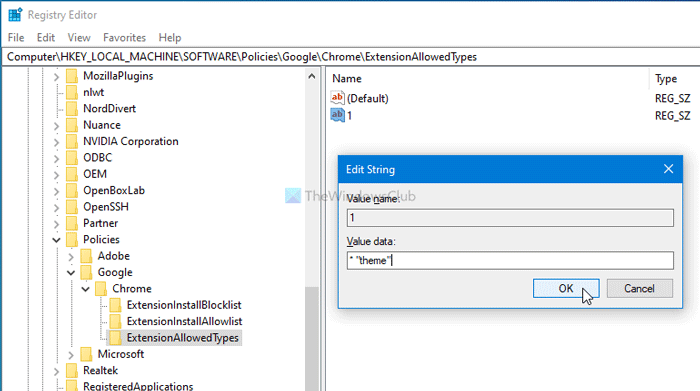
Task: Confirm the string with OK
Action: [566, 288]
